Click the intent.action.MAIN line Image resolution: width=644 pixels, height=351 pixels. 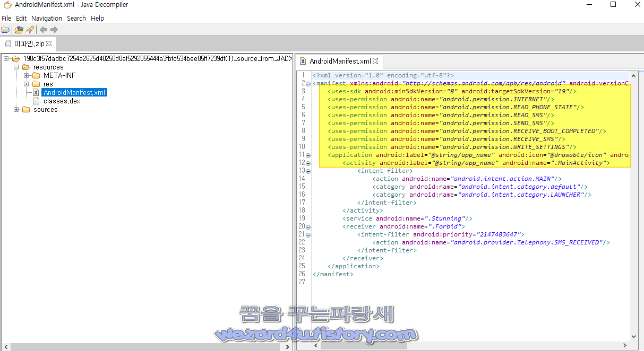coord(467,179)
